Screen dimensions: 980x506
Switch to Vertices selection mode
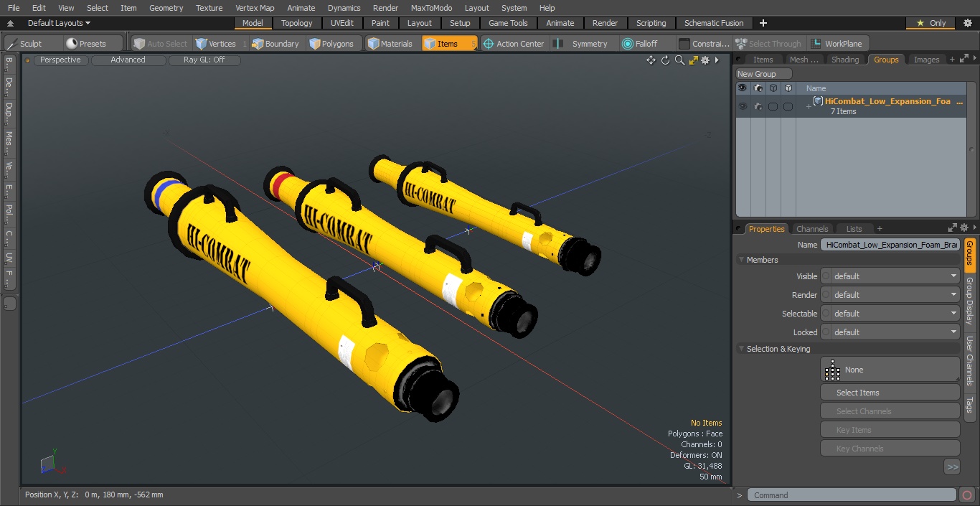[215, 44]
